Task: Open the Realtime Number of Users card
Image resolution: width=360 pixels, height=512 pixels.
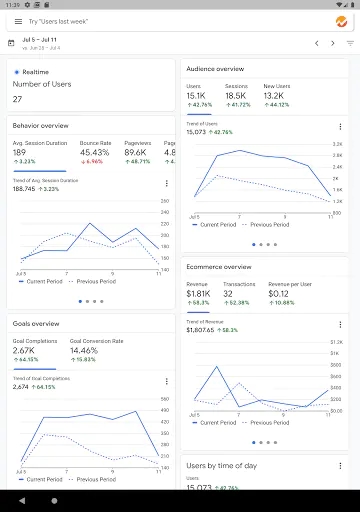Action: tap(91, 85)
